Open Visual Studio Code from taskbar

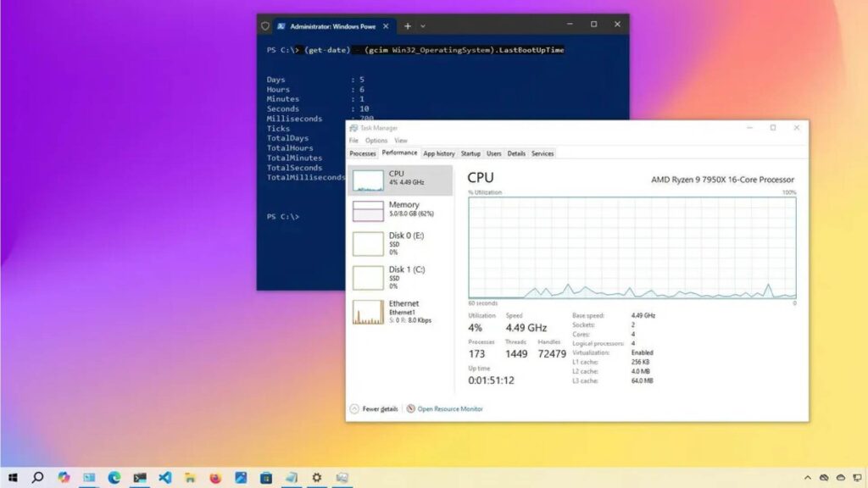pyautogui.click(x=164, y=478)
